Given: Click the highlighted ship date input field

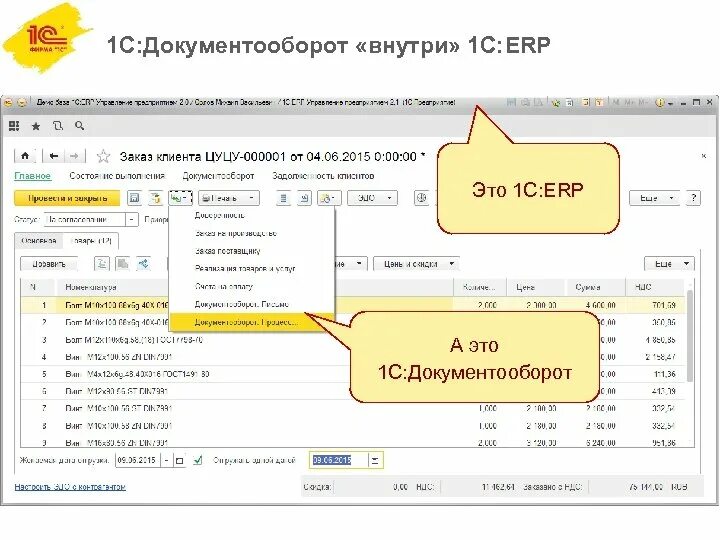Looking at the screenshot, I should point(339,460).
